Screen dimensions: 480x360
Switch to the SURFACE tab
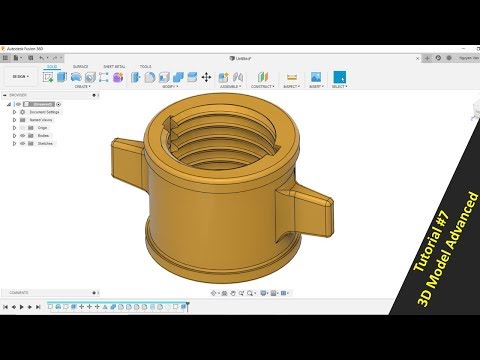coord(81,67)
